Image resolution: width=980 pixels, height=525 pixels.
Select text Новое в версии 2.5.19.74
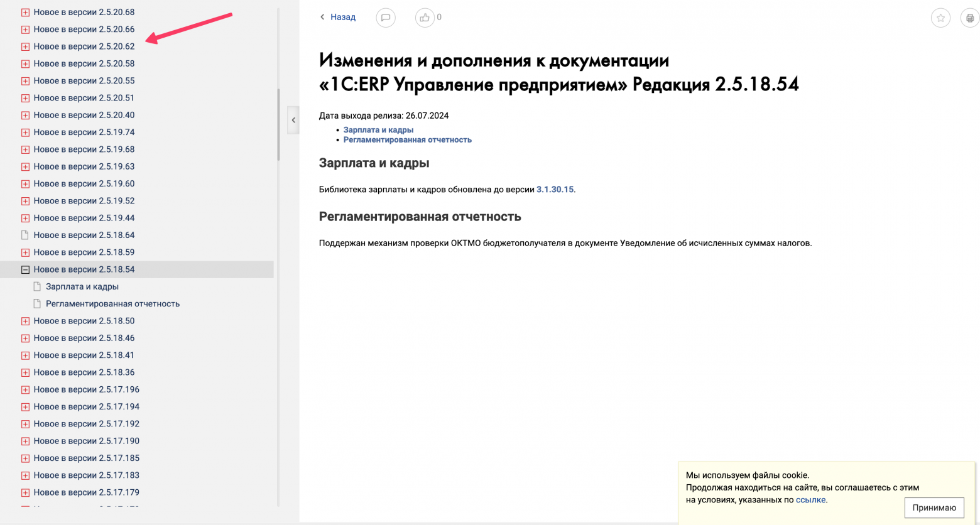84,132
